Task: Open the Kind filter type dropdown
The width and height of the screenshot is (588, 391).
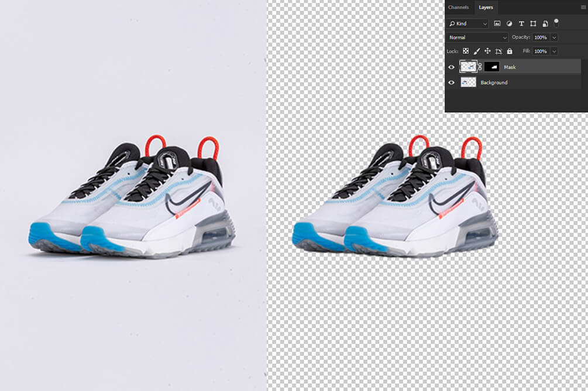Action: (467, 23)
